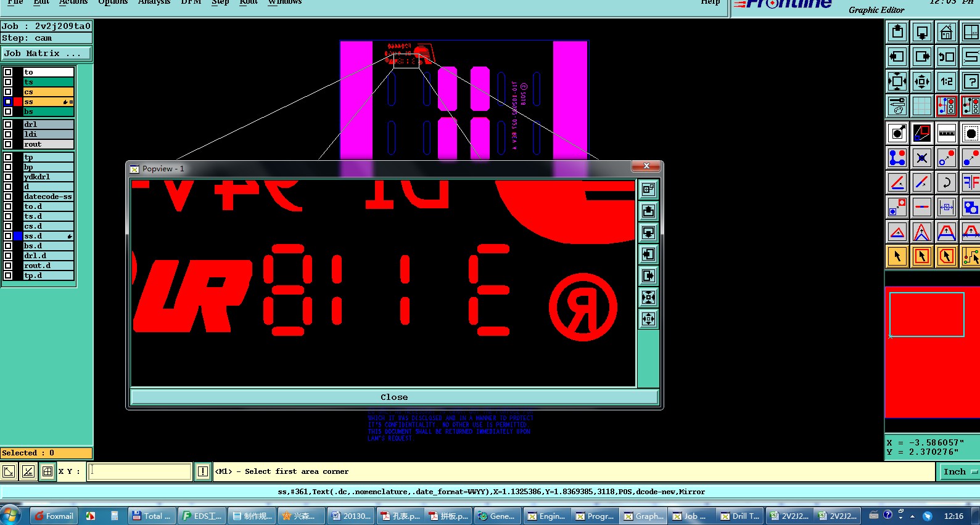
Task: Click the pan right icon
Action: tap(922, 57)
